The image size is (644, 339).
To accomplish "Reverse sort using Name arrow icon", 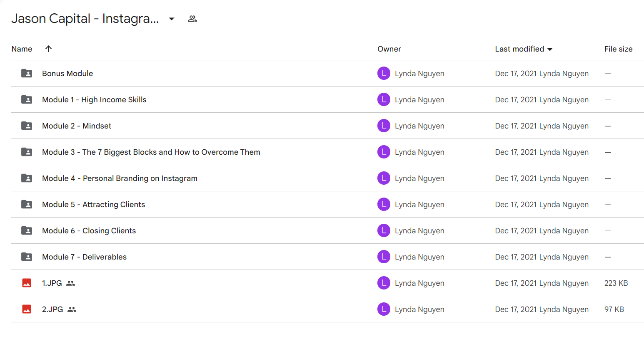I will [48, 49].
